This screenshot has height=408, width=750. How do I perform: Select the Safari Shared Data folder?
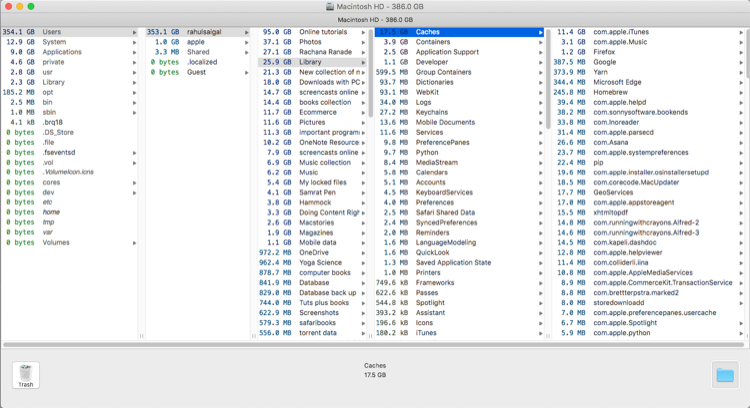(460, 212)
